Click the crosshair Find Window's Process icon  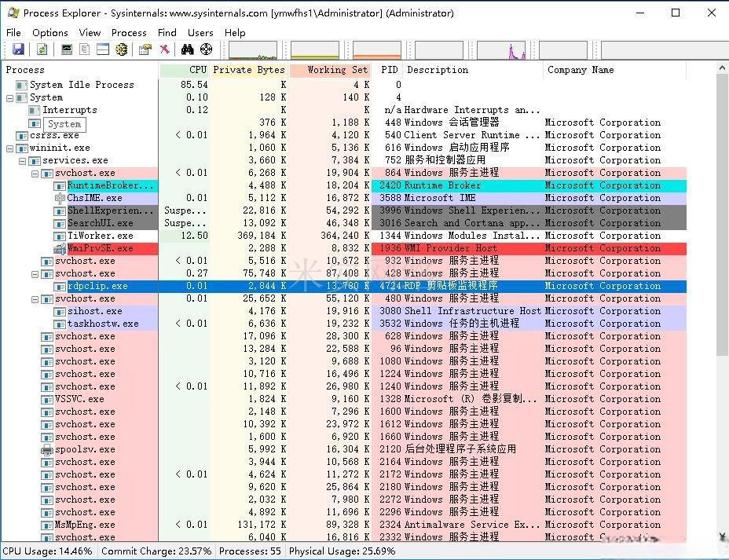pyautogui.click(x=206, y=49)
